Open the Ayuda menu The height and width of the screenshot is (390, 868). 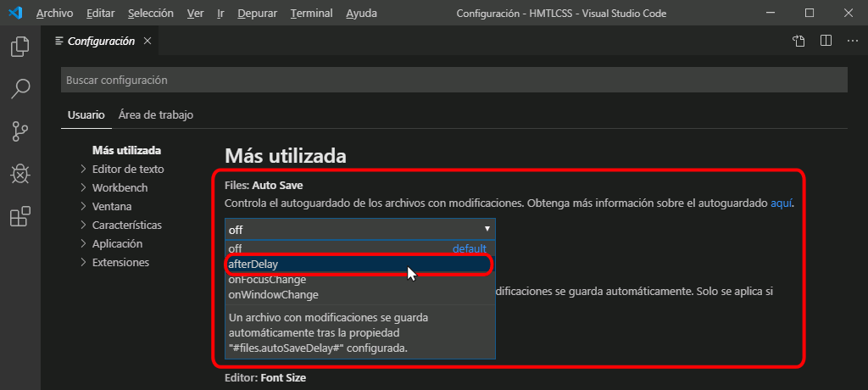[361, 14]
